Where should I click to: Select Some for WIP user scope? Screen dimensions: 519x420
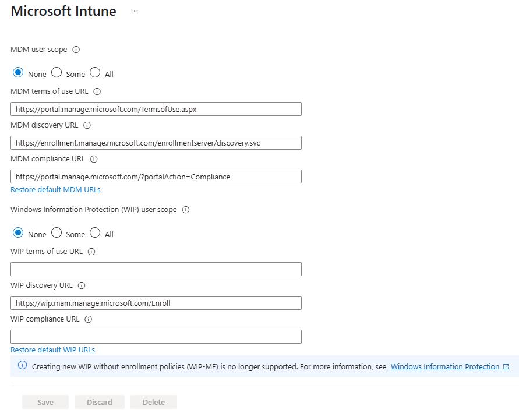tap(57, 232)
